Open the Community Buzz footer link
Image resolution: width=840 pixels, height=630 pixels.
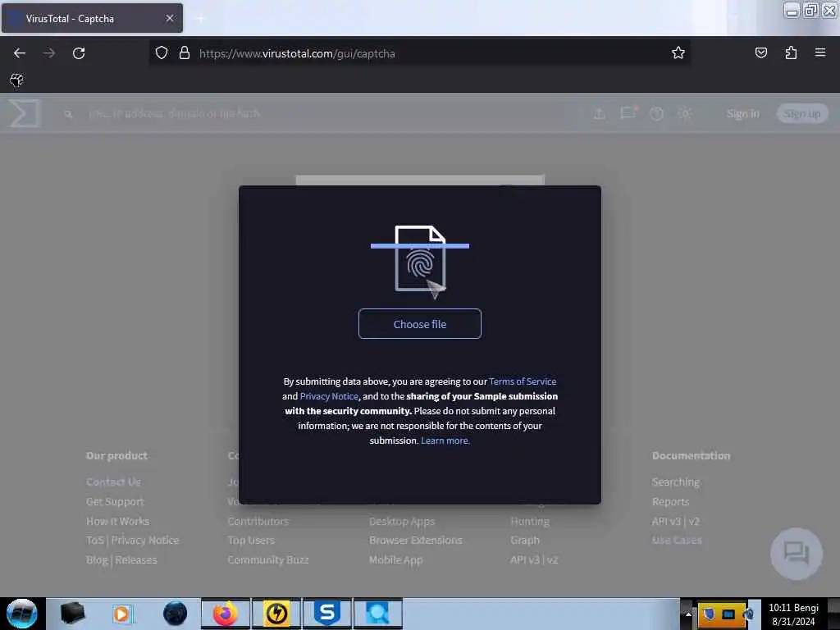click(x=268, y=559)
